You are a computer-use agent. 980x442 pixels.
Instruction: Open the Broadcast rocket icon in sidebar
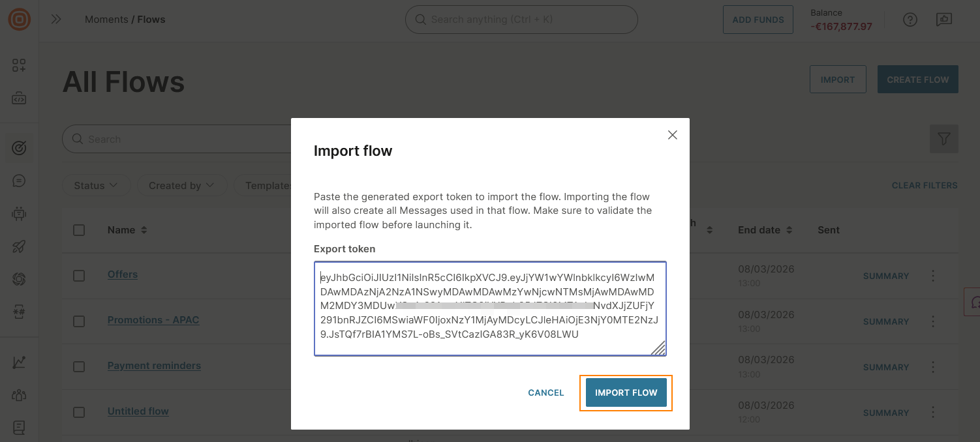(x=20, y=246)
